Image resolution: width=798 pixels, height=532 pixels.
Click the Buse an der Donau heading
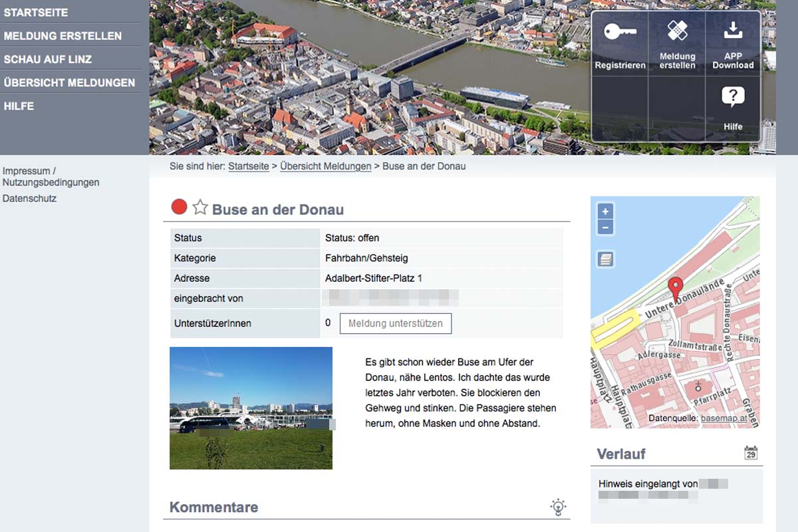(278, 210)
